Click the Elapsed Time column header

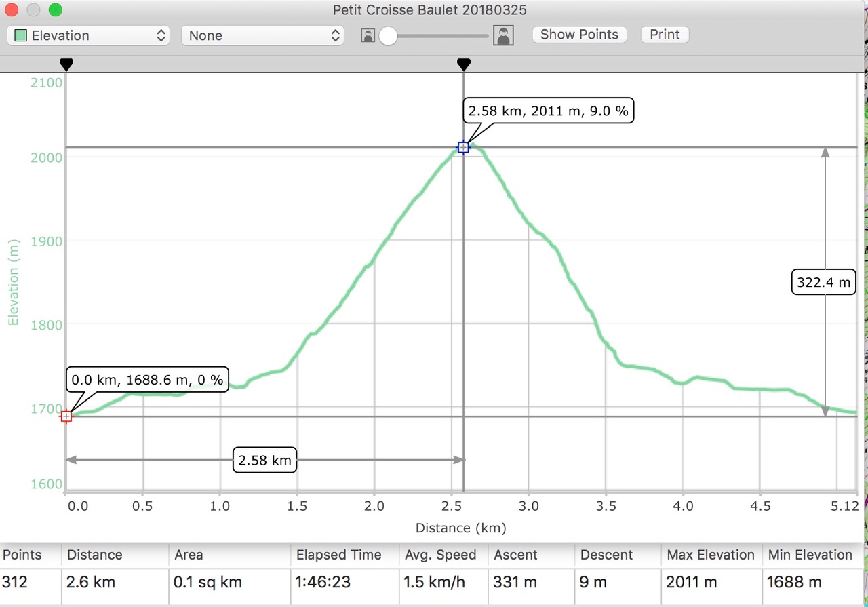click(339, 555)
